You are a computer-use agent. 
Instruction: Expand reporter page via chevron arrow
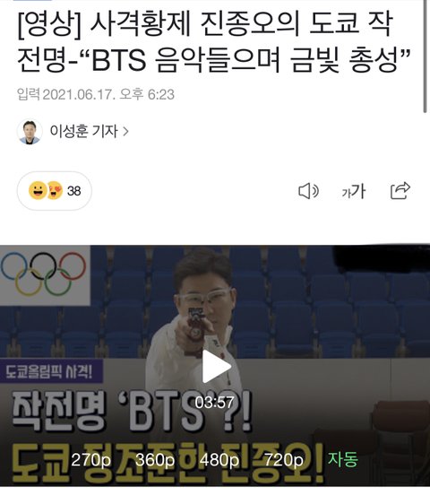(126, 132)
